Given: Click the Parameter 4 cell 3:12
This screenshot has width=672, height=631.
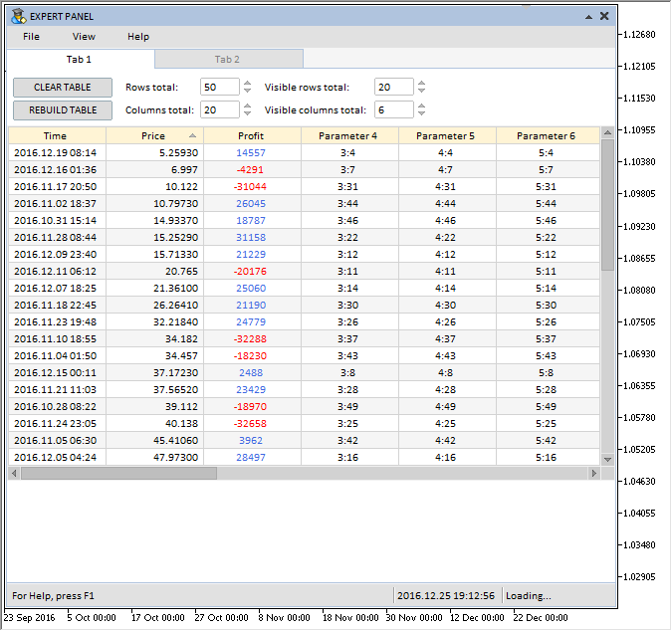Looking at the screenshot, I should pos(349,255).
